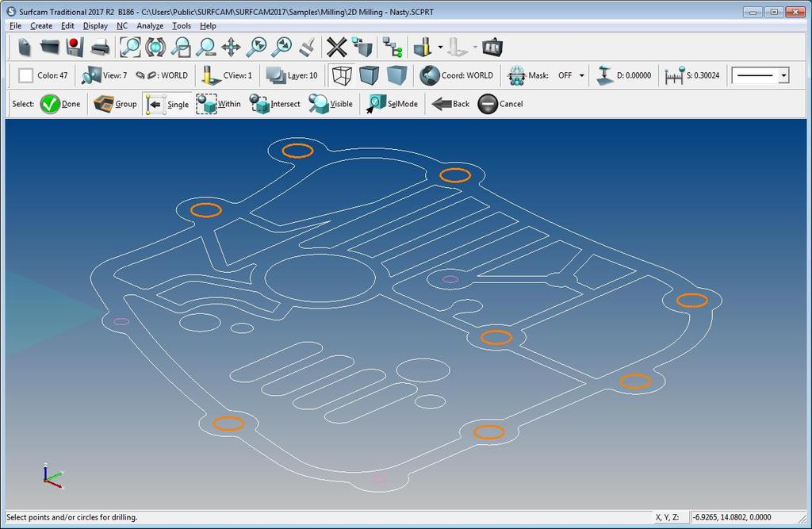Viewport: 812px width, 529px height.
Task: Select the pink circle at the part's left edge
Action: coord(121,322)
